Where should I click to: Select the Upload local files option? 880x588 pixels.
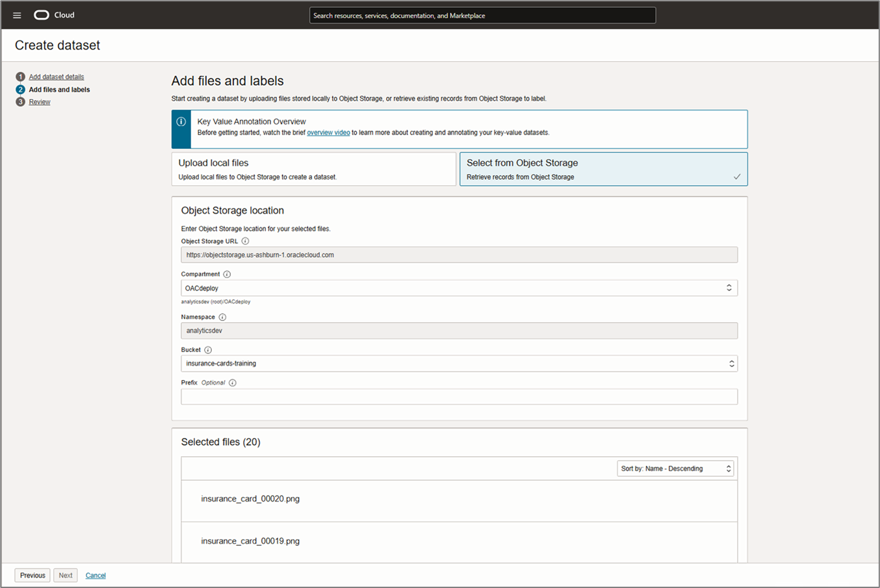click(313, 169)
